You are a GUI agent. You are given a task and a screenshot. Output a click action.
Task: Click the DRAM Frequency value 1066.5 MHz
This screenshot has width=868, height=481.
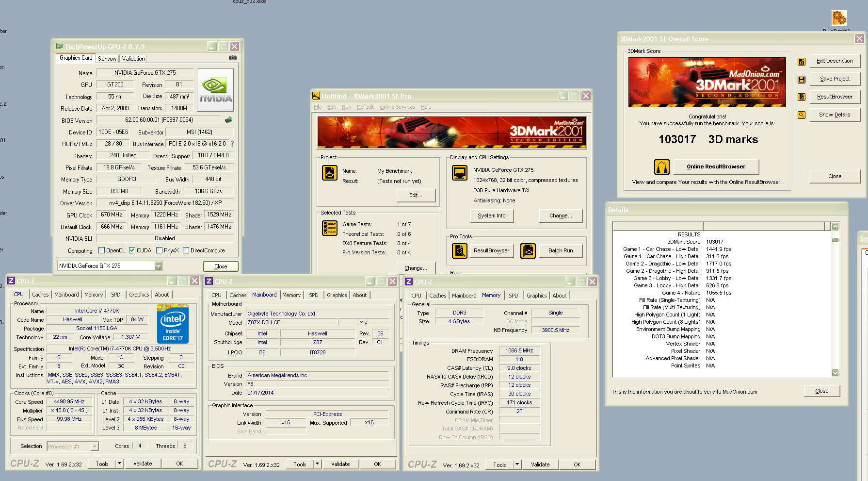point(519,350)
